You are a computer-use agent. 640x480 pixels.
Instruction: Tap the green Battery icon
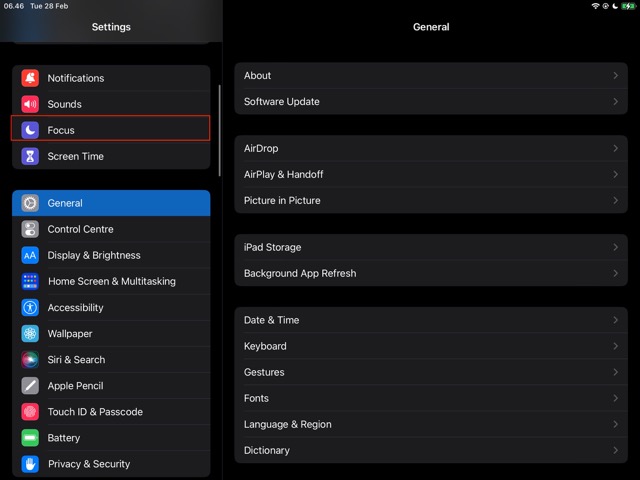point(30,438)
